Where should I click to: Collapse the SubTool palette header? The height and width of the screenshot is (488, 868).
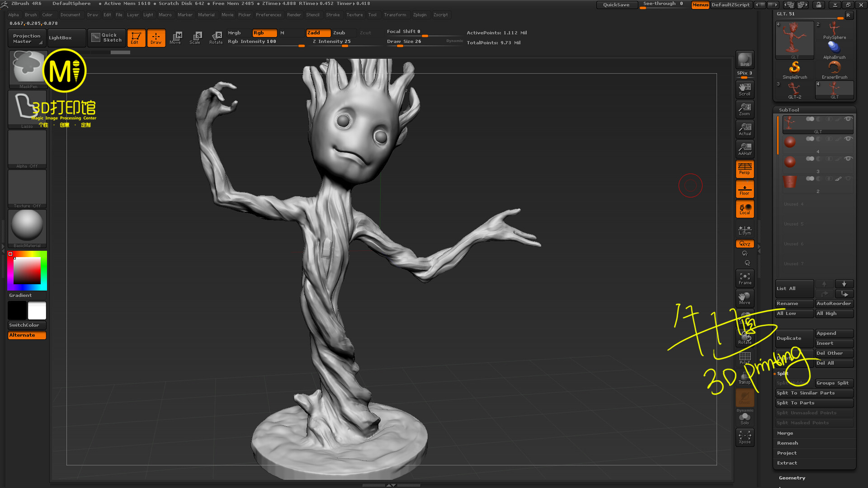pos(789,110)
